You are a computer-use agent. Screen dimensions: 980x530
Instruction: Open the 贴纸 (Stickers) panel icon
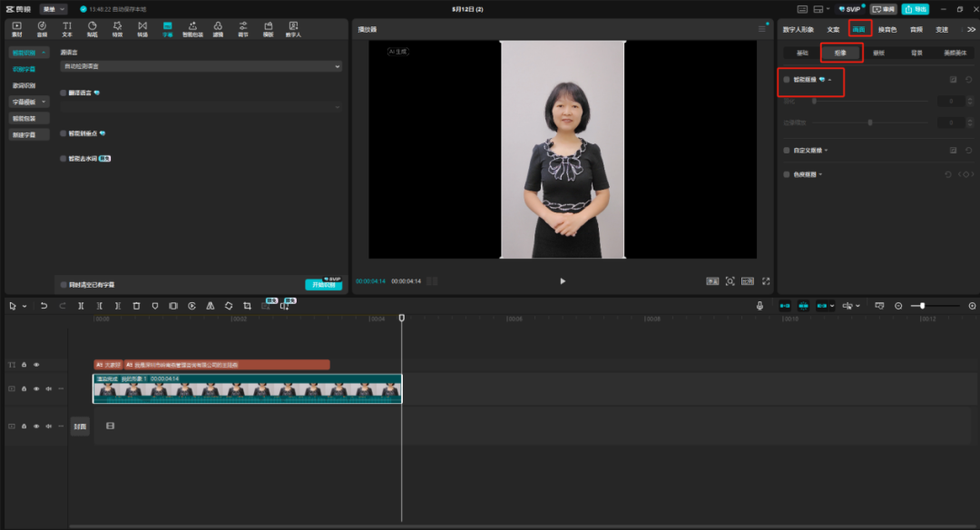(x=92, y=28)
